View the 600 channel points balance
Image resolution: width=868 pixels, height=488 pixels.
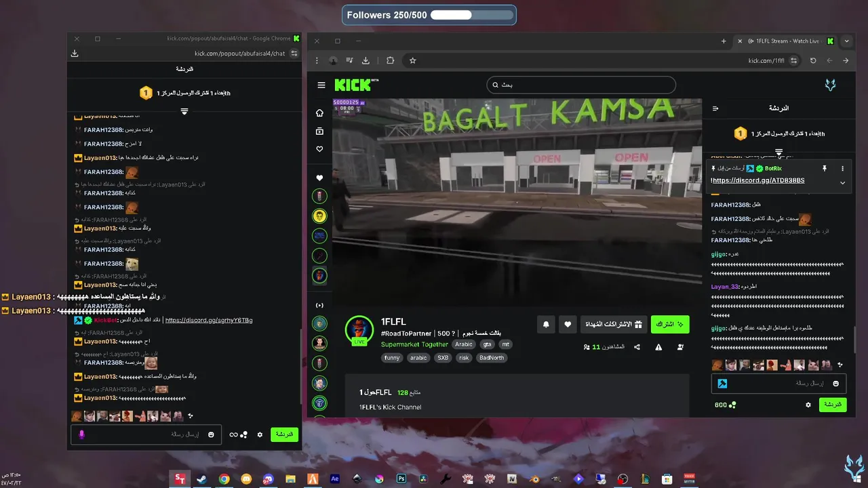725,405
